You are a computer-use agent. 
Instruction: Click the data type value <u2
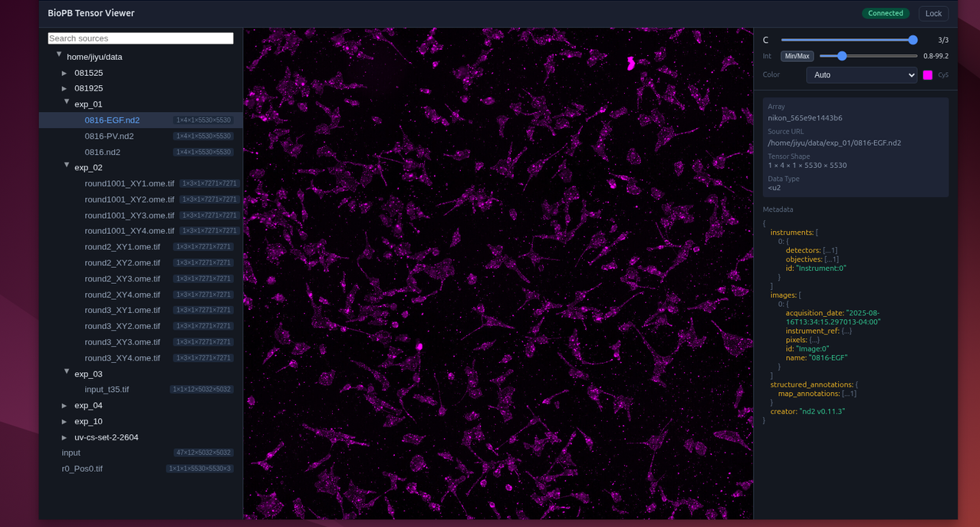coord(774,188)
